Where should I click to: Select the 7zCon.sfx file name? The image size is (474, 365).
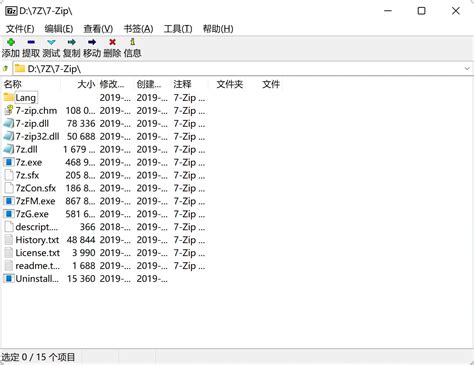[x=36, y=188]
